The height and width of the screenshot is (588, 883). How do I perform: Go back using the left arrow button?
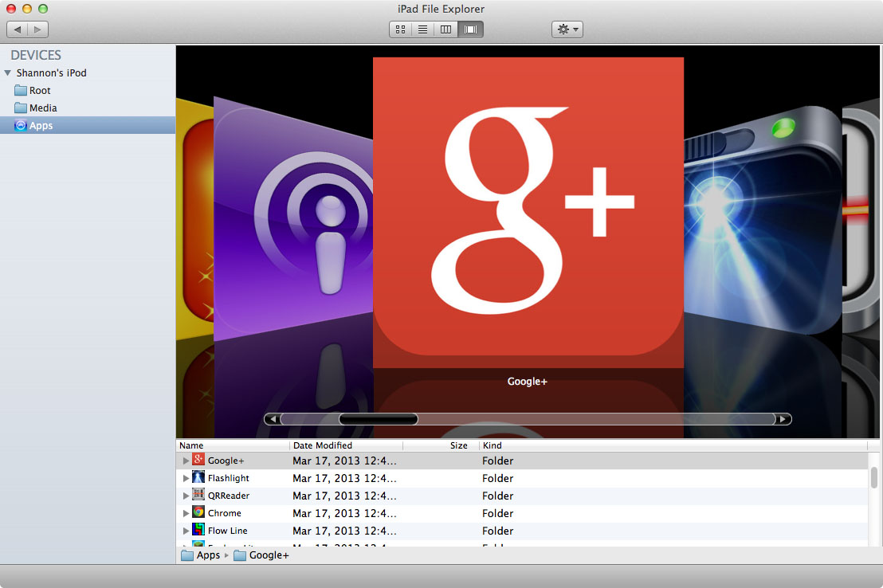(x=18, y=29)
